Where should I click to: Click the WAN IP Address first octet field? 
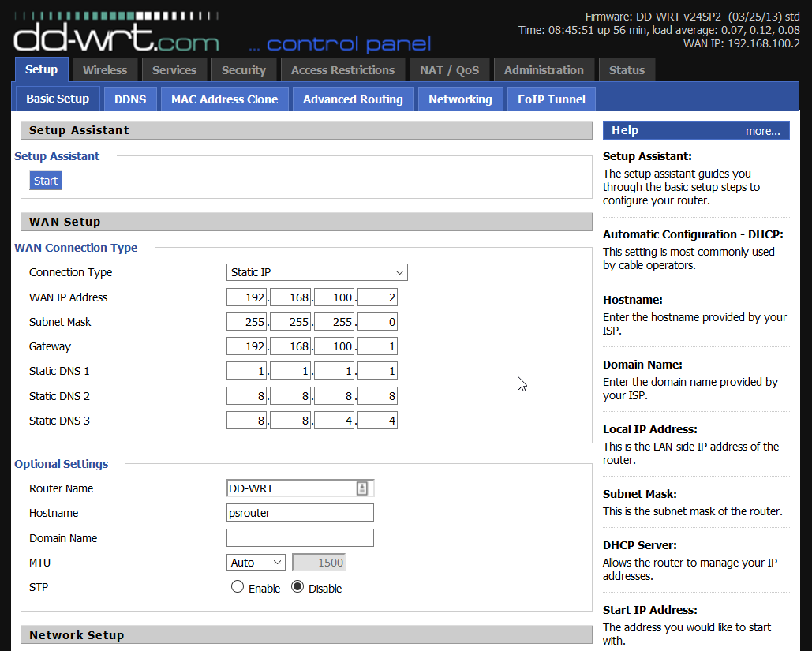(x=246, y=297)
